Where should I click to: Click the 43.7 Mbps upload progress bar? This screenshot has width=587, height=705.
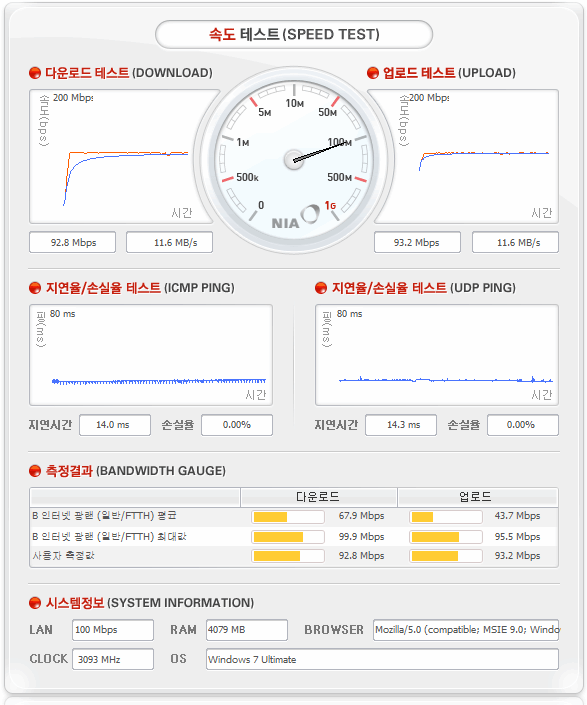[x=446, y=517]
